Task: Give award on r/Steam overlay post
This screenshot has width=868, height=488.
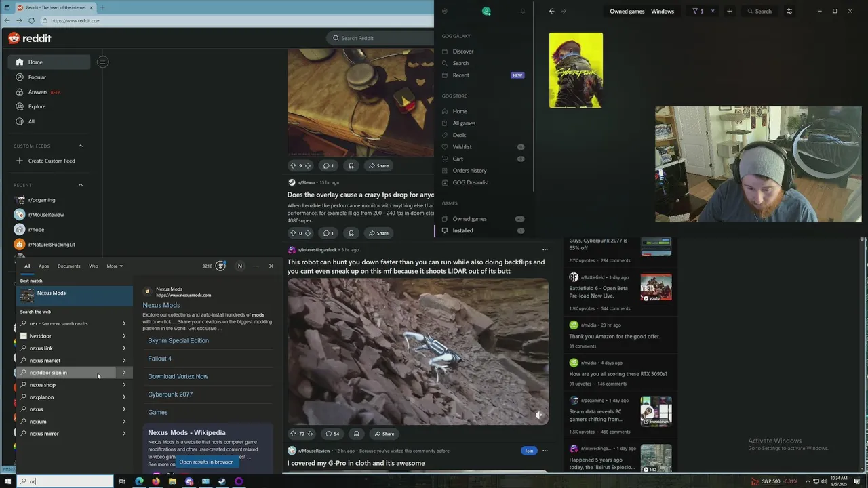Action: [x=351, y=233]
